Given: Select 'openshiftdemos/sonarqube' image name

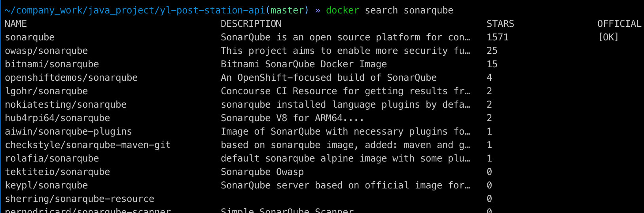Looking at the screenshot, I should 71,78.
